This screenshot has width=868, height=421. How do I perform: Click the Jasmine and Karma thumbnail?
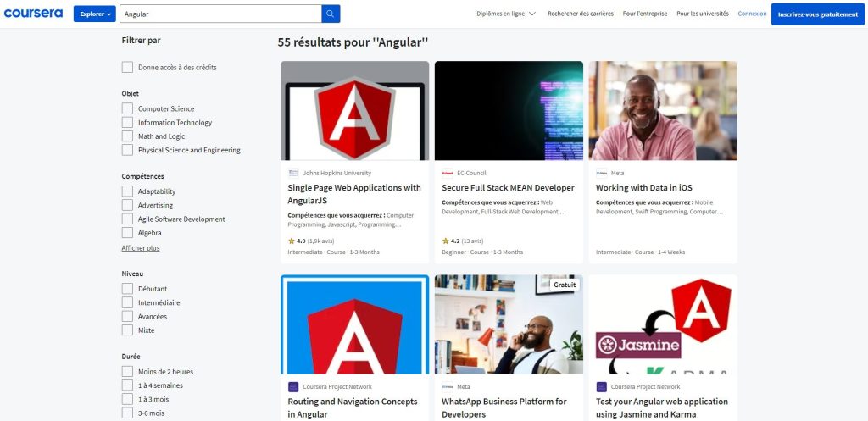pyautogui.click(x=663, y=324)
